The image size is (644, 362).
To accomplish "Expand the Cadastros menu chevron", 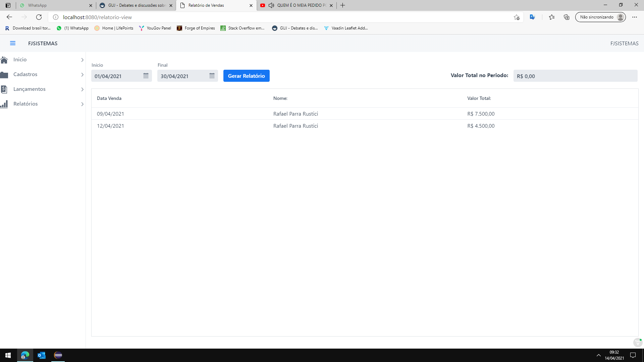I will tap(82, 75).
